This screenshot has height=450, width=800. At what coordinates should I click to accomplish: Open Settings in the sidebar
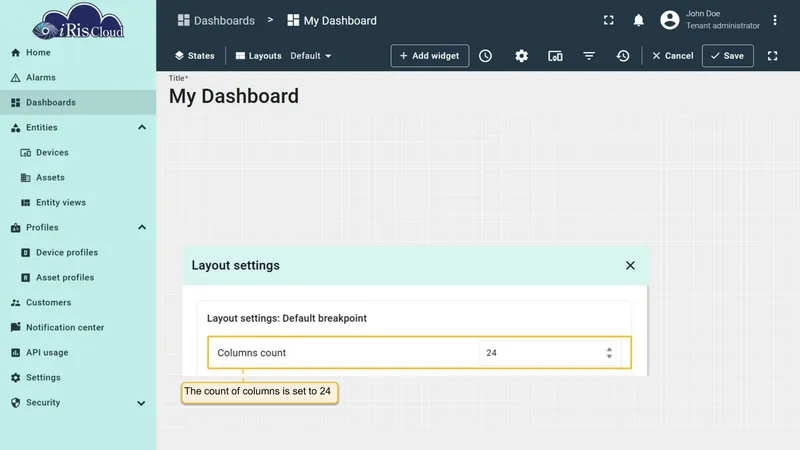pos(78,378)
